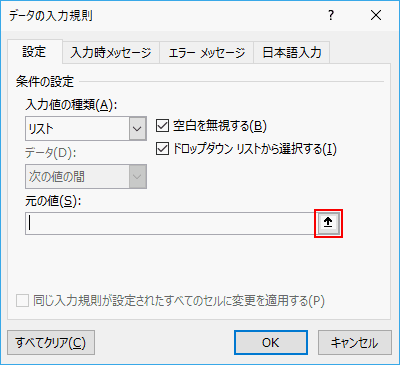Image resolution: width=400 pixels, height=365 pixels.
Task: Click the OK button
Action: pos(271,343)
